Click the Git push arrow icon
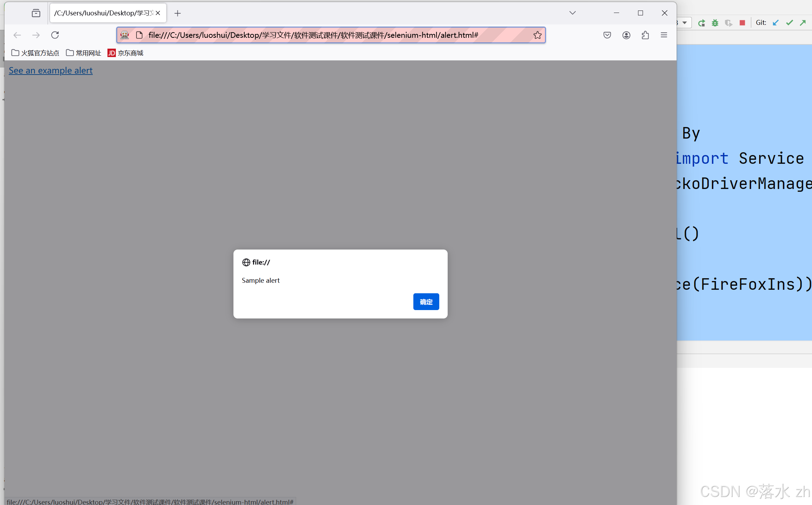Image resolution: width=812 pixels, height=505 pixels. point(803,23)
